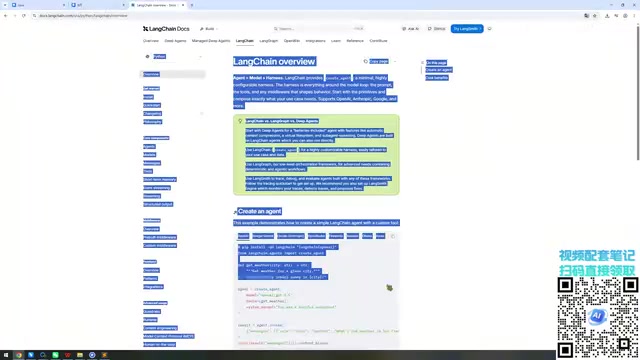
Task: Open the Windows Start menu
Action: click(6, 355)
